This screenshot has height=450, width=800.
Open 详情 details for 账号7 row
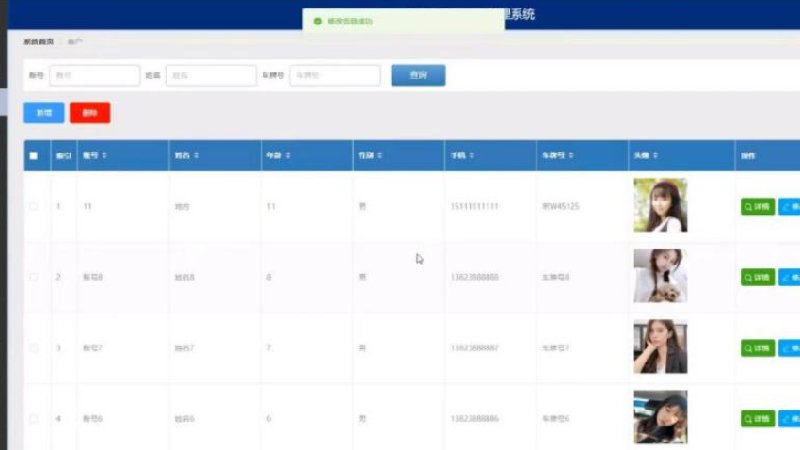pos(758,348)
